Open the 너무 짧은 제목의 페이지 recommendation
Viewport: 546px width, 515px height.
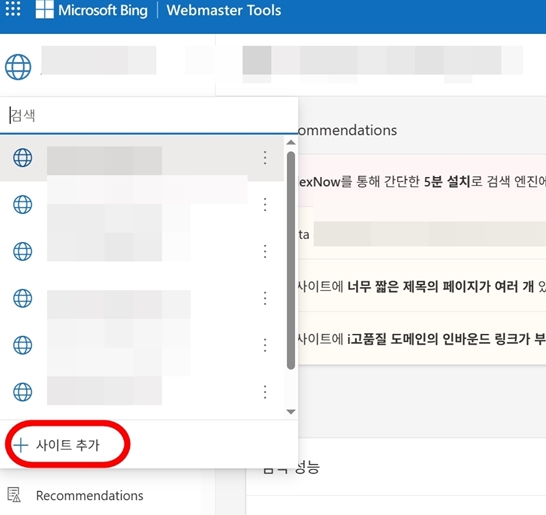point(422,286)
